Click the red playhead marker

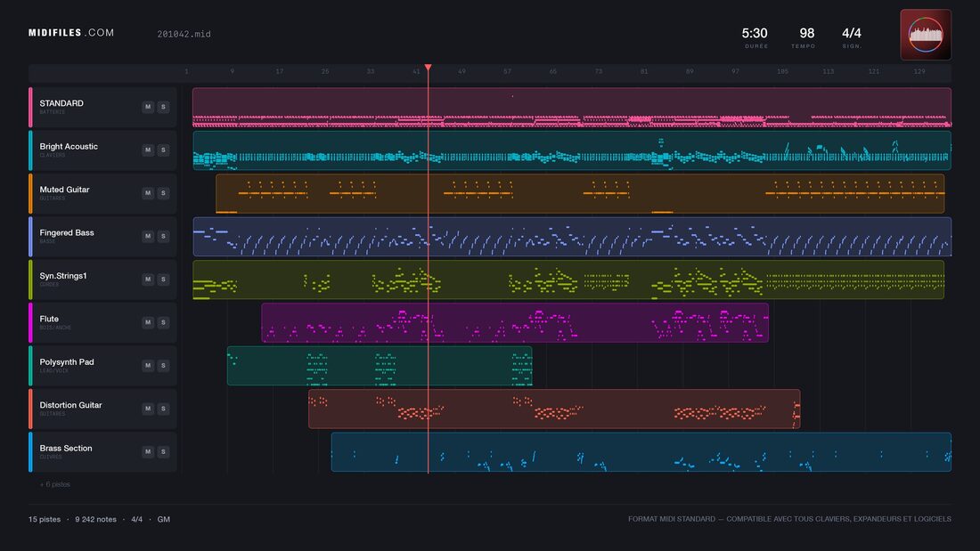pyautogui.click(x=429, y=68)
